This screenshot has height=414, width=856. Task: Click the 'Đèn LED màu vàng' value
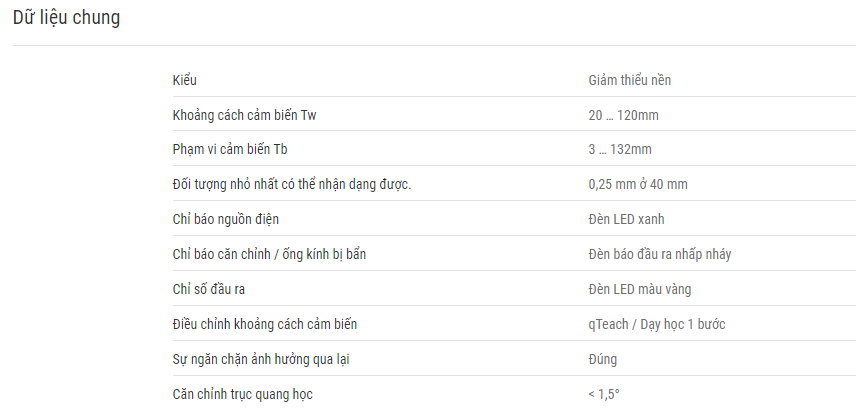tap(640, 289)
